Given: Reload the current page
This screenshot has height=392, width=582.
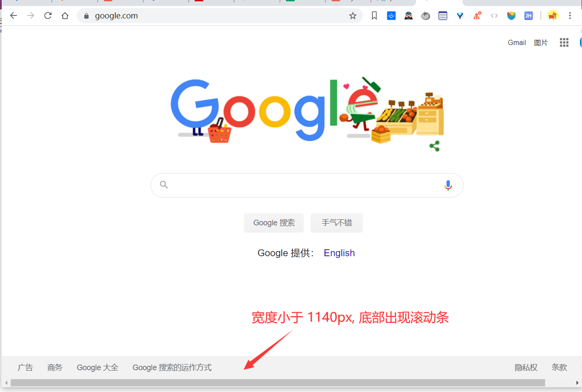Looking at the screenshot, I should (x=48, y=16).
